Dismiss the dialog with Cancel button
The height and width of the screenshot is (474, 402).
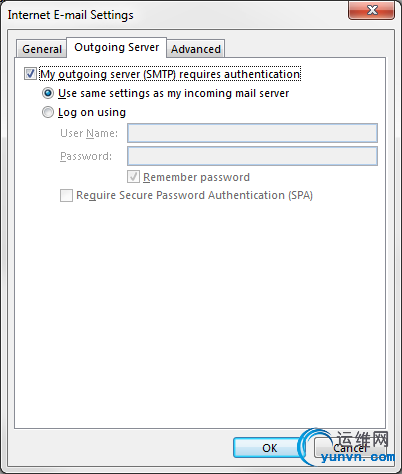[x=349, y=448]
